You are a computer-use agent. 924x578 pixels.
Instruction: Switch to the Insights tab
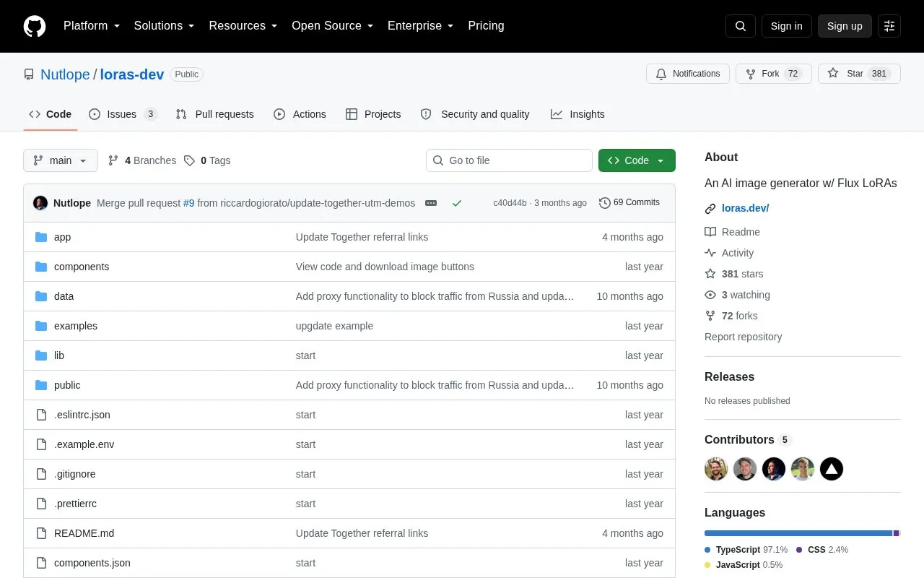click(577, 114)
